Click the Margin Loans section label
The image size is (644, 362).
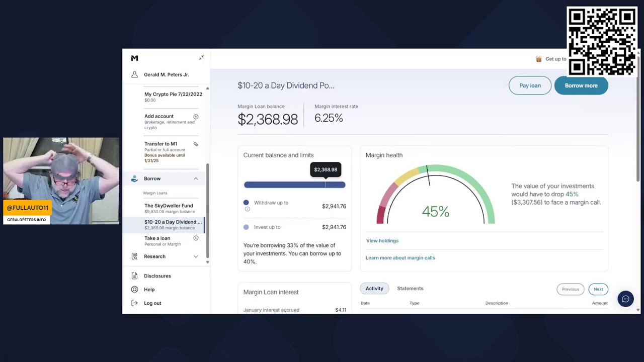155,193
